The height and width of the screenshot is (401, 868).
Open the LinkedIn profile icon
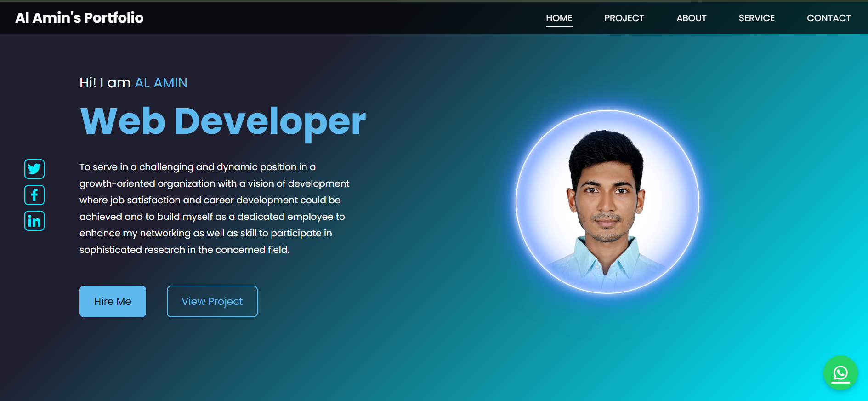pos(34,221)
